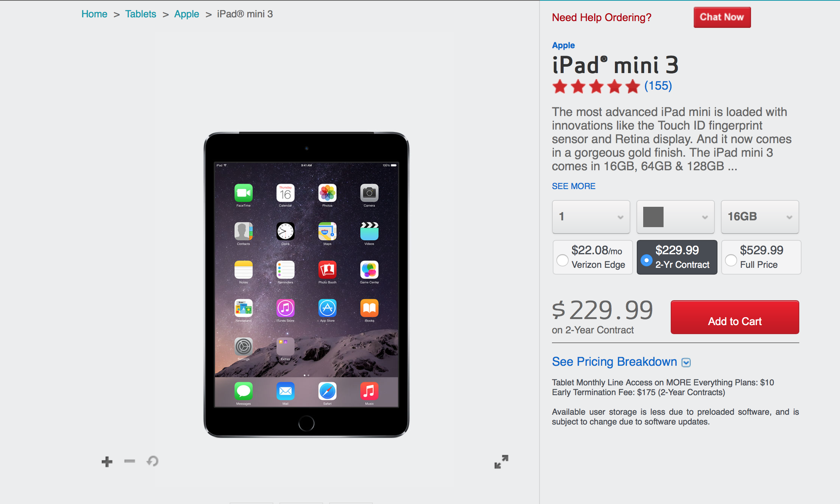
Task: Open the 155 reviews link
Action: pos(658,86)
